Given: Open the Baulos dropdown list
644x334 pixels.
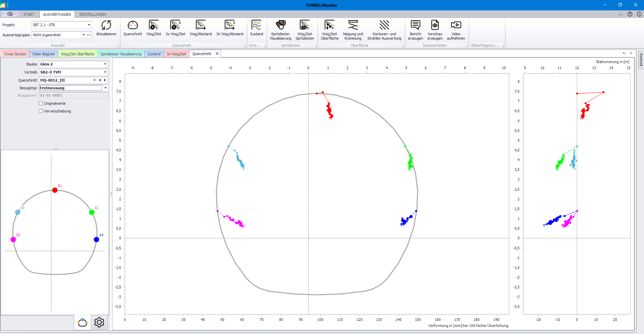Looking at the screenshot, I should point(105,64).
